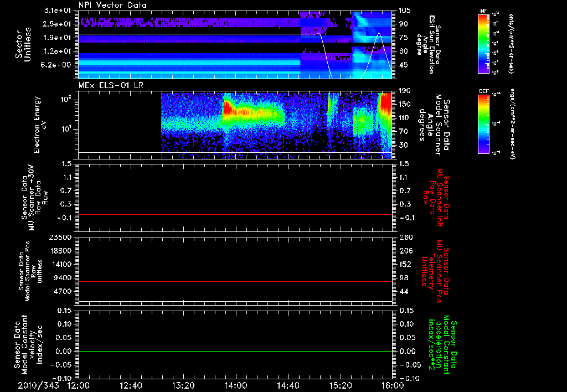567x392 pixels.
Task: Select the "NPI Vector Data" panel title
Action: tap(113, 5)
